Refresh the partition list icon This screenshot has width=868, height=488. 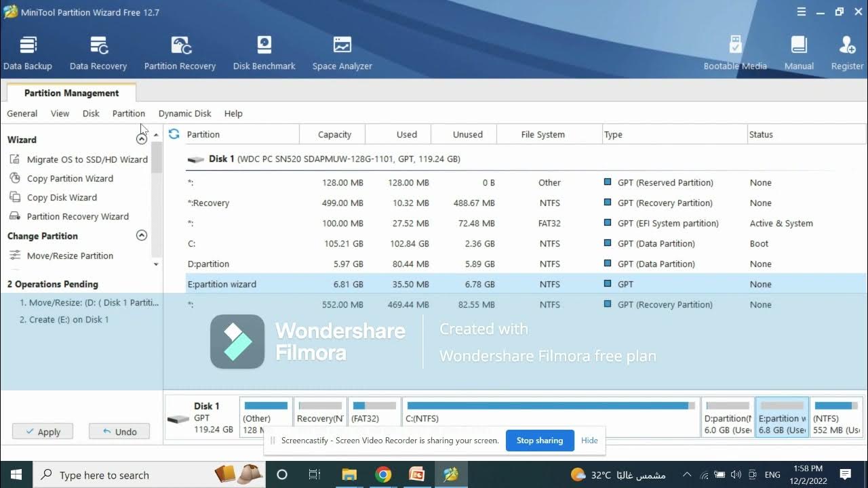(x=174, y=134)
